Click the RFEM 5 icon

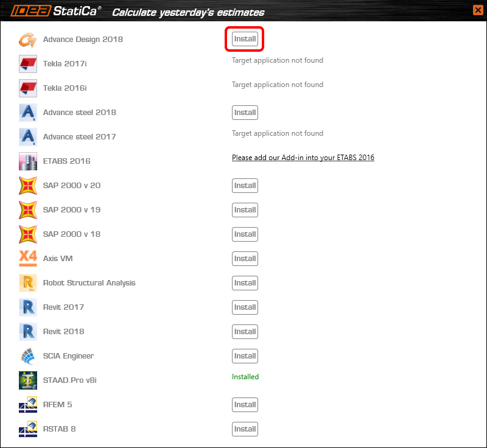(27, 405)
